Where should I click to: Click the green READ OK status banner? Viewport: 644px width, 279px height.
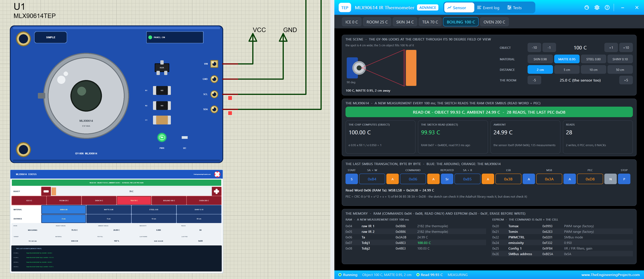[489, 112]
